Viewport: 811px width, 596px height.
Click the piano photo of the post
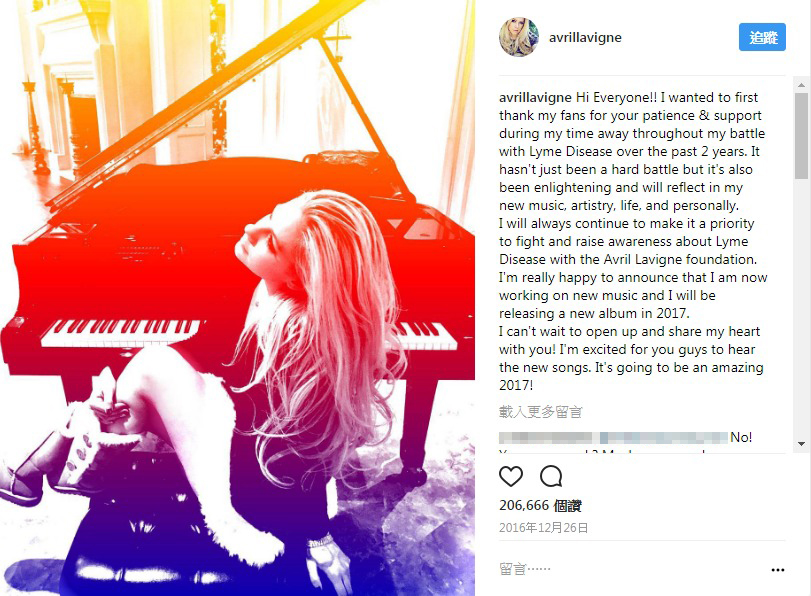pos(237,298)
